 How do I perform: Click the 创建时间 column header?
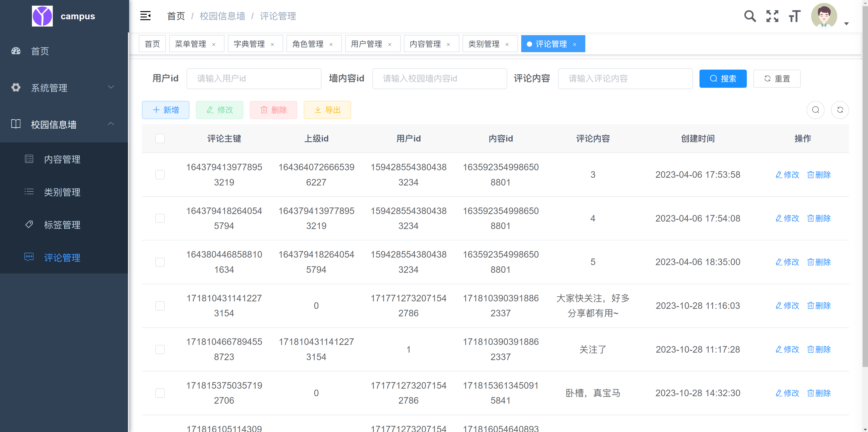[x=697, y=138]
